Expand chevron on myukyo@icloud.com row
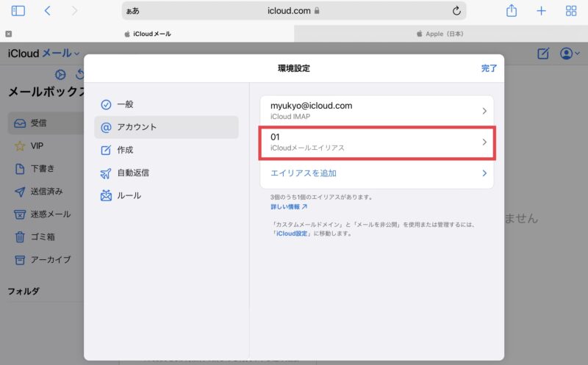Screen dimensions: 588x365 coord(484,111)
